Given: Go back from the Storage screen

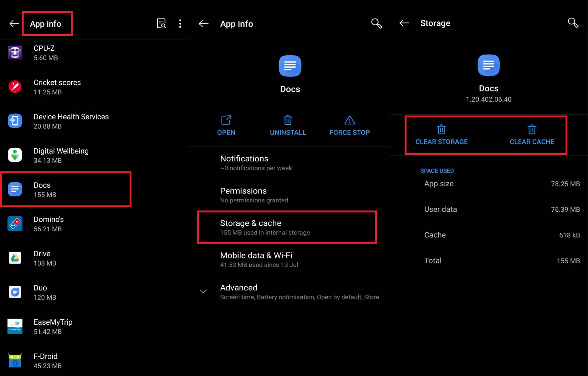Looking at the screenshot, I should [404, 23].
